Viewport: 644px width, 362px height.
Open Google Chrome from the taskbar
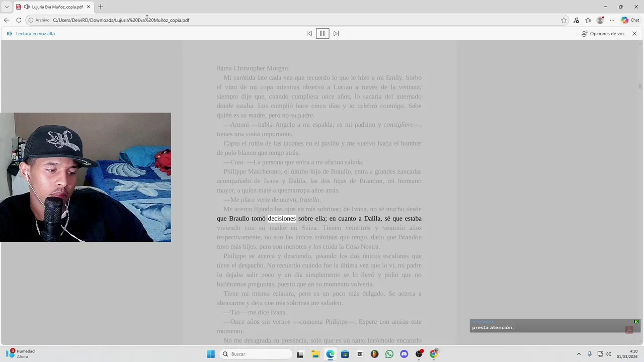[x=434, y=354]
